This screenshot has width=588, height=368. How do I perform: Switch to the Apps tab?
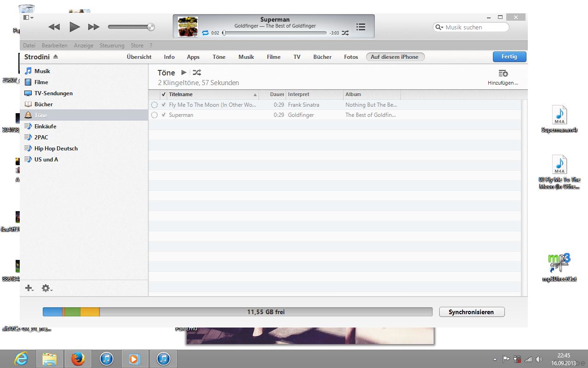click(x=193, y=57)
